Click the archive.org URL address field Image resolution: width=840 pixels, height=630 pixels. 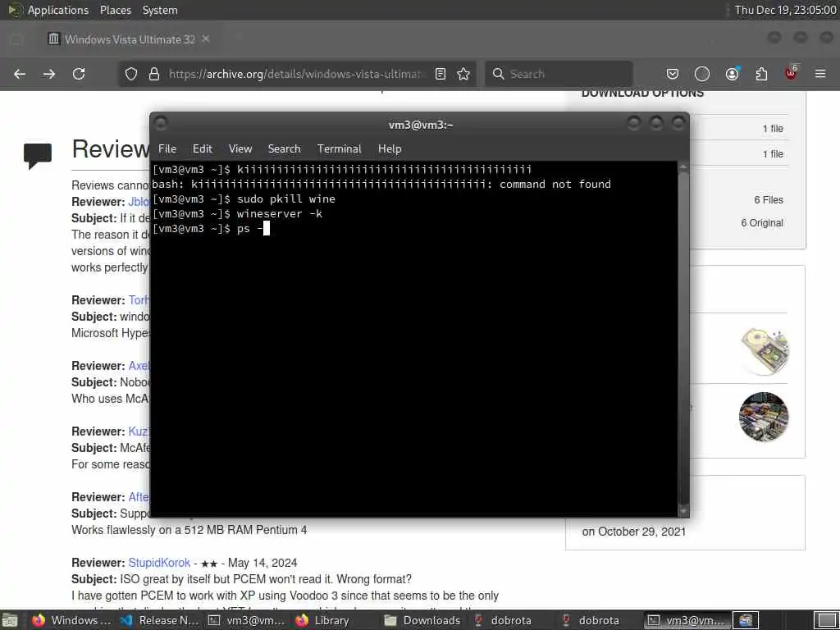coord(296,74)
